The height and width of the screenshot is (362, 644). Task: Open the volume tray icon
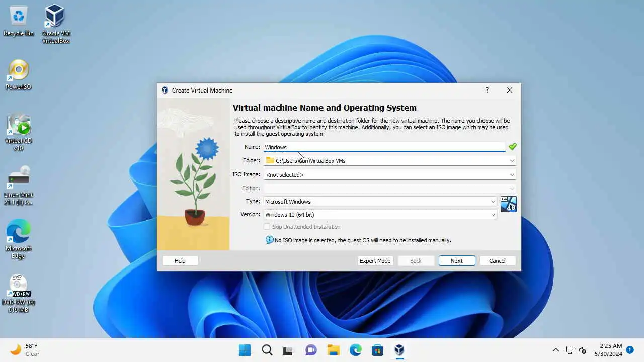[583, 350]
